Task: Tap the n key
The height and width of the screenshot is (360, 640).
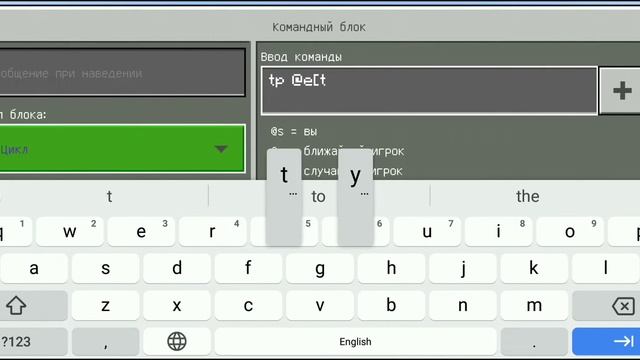Action: click(463, 306)
